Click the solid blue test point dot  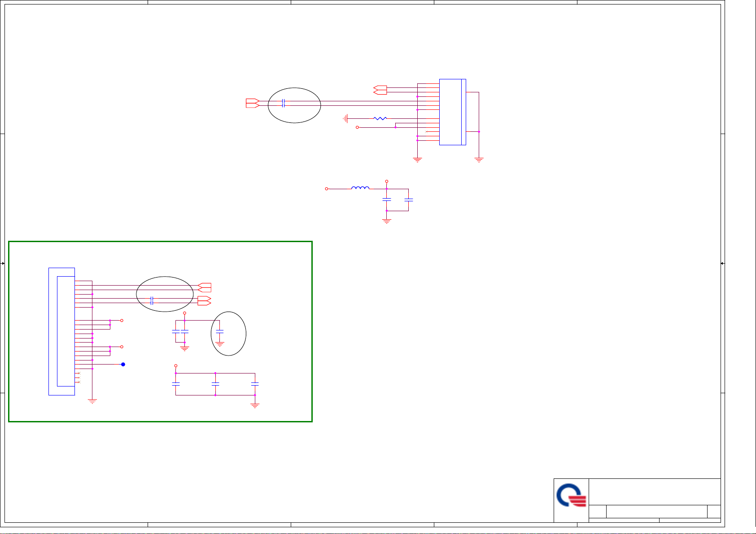pos(123,365)
